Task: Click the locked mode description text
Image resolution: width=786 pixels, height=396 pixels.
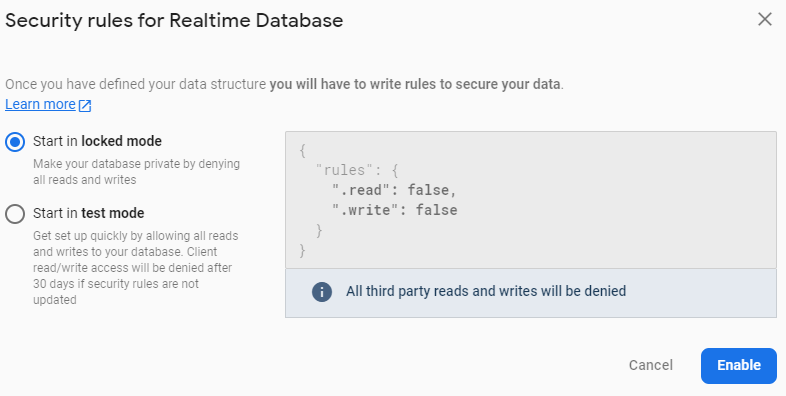Action: [136, 172]
